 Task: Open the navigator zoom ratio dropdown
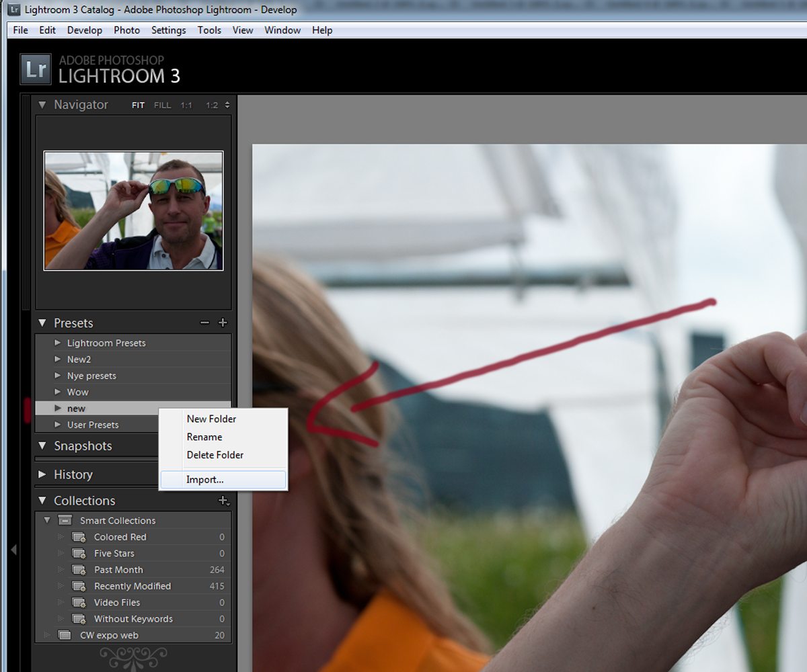(227, 106)
